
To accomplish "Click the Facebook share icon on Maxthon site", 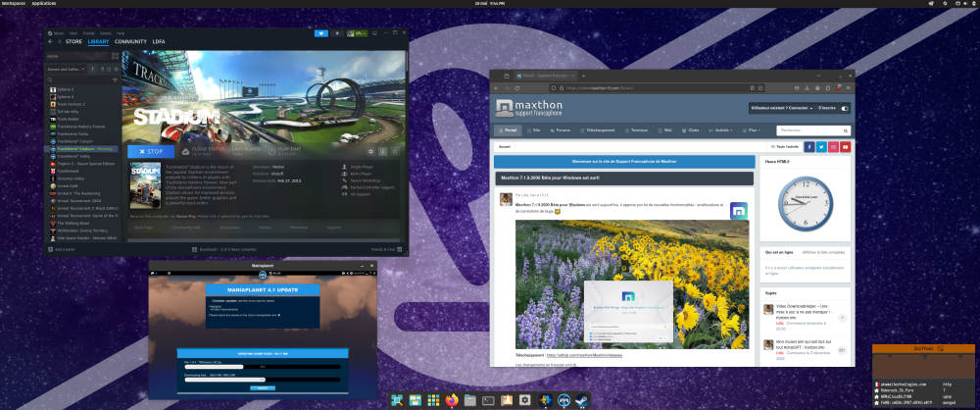I will (x=808, y=146).
